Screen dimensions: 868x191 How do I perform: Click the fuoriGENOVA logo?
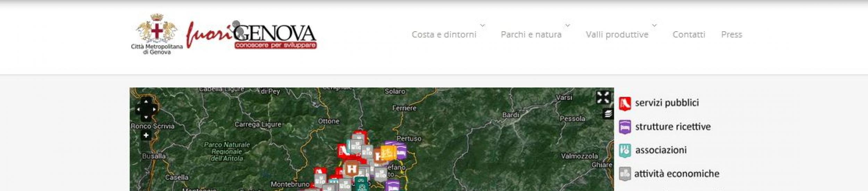click(251, 35)
